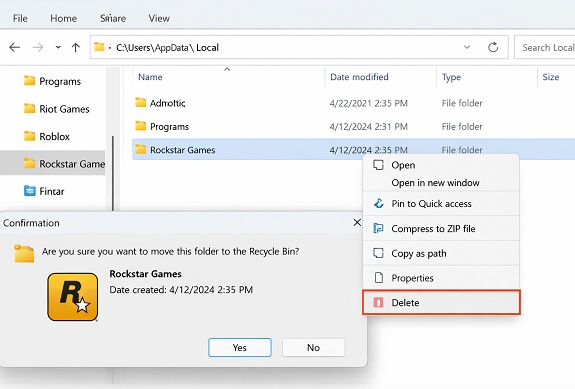Screen dimensions: 575x389
Task: Click the Open icon in context menu
Action: click(x=378, y=165)
